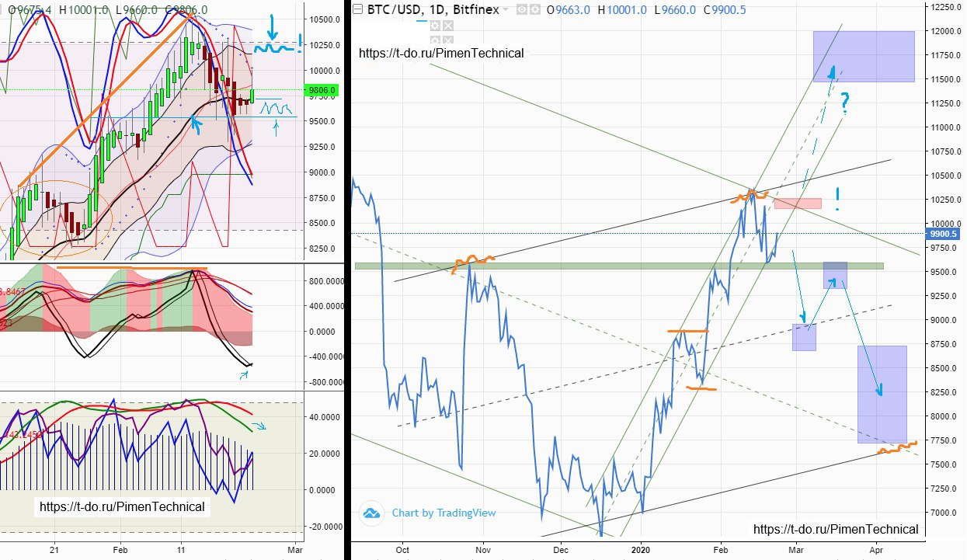Open the Chart by TradingView link
967x560 pixels.
pyautogui.click(x=443, y=513)
